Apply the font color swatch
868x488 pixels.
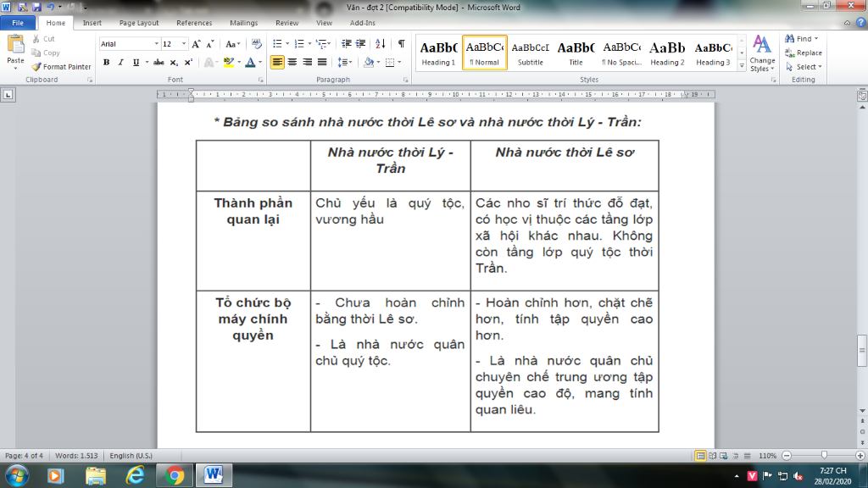tap(250, 62)
